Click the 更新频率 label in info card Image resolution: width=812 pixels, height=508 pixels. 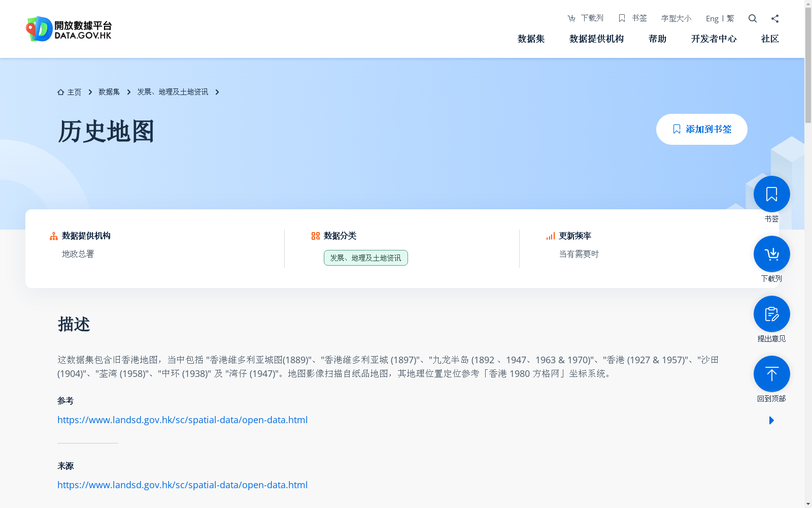tap(575, 236)
